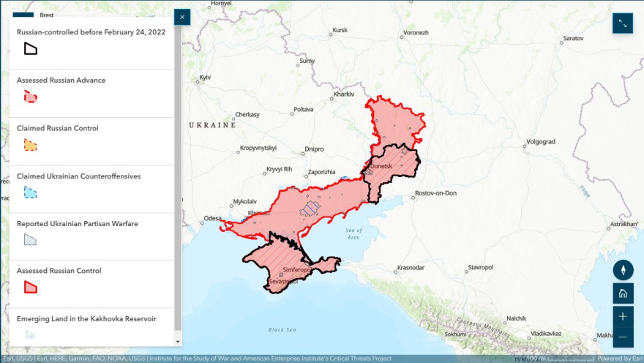Open the Powered by Esri link

click(620, 359)
